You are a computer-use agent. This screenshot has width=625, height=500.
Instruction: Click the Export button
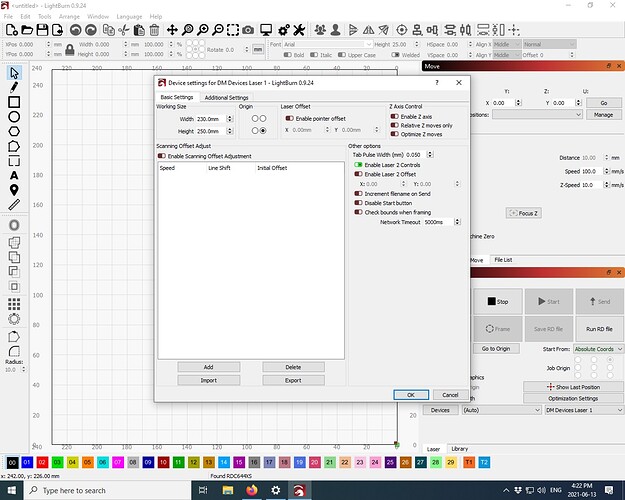coord(293,380)
